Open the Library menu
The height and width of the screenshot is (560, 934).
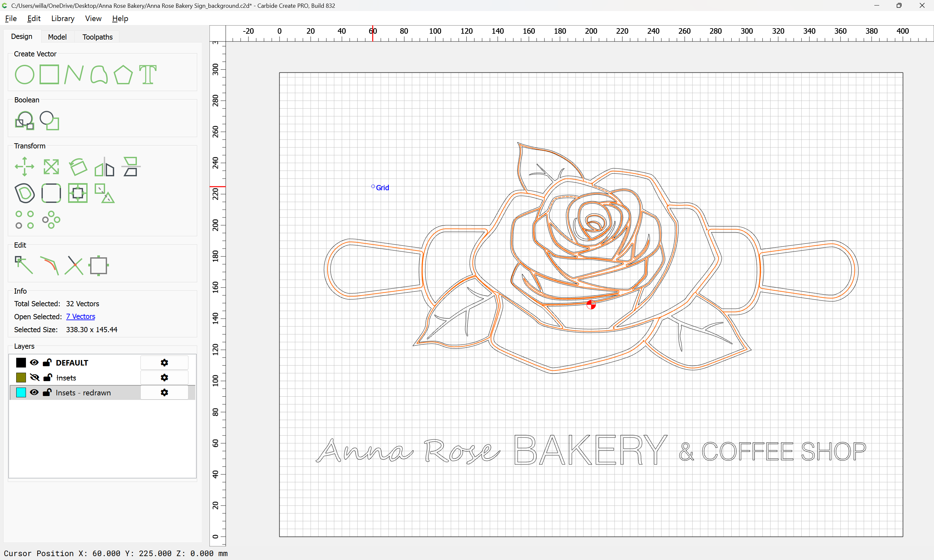[63, 18]
